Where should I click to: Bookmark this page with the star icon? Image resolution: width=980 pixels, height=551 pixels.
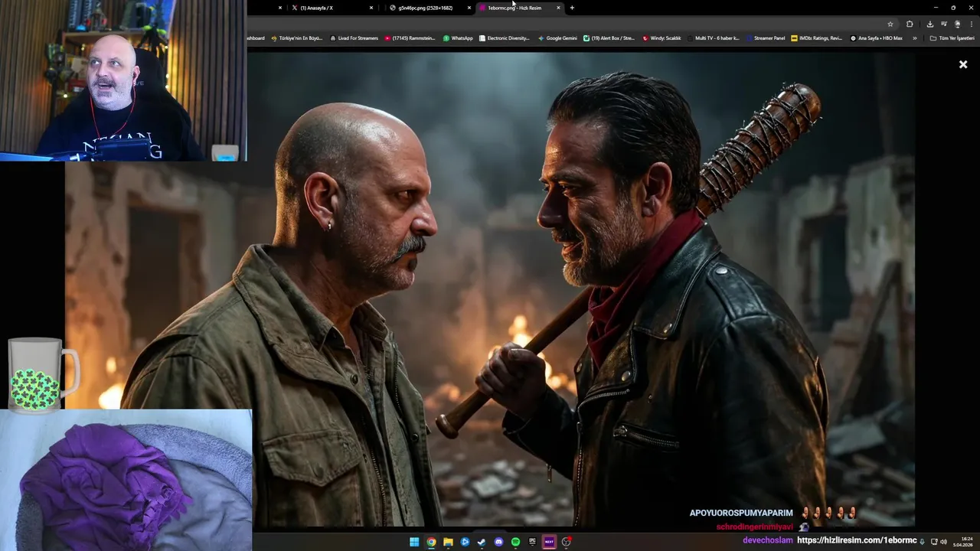[890, 24]
